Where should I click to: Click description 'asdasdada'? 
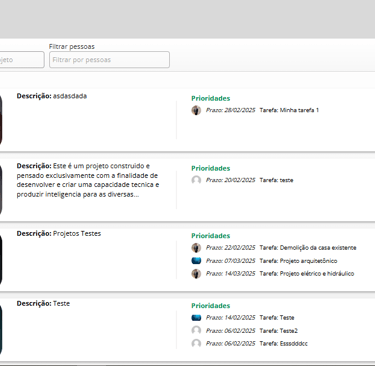click(x=70, y=96)
